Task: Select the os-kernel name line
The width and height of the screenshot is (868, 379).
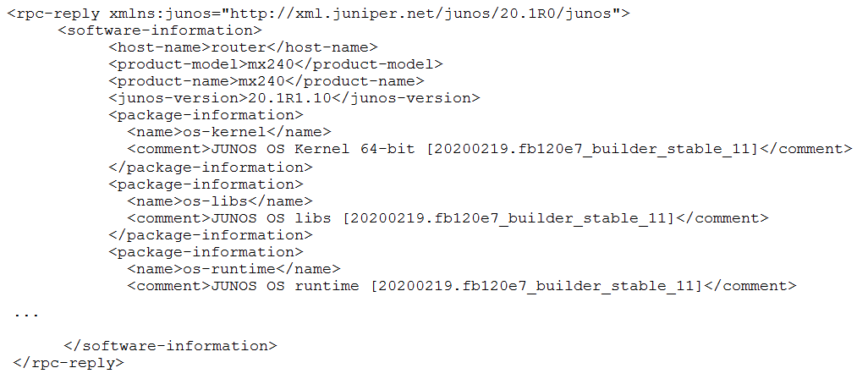Action: tap(229, 132)
